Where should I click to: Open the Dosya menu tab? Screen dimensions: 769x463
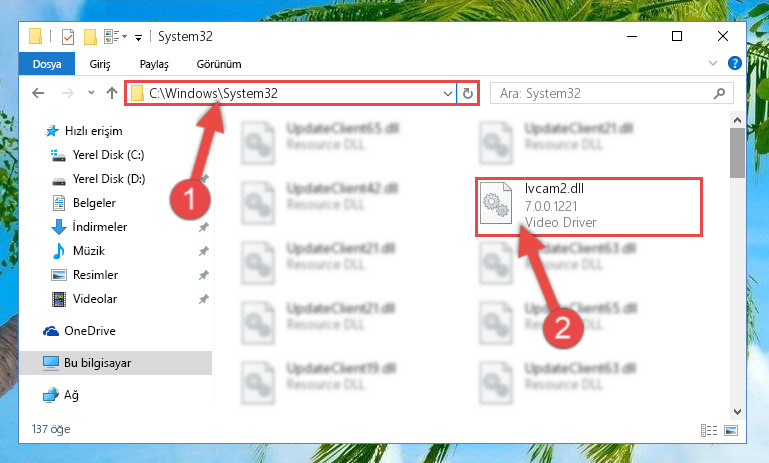tap(47, 64)
